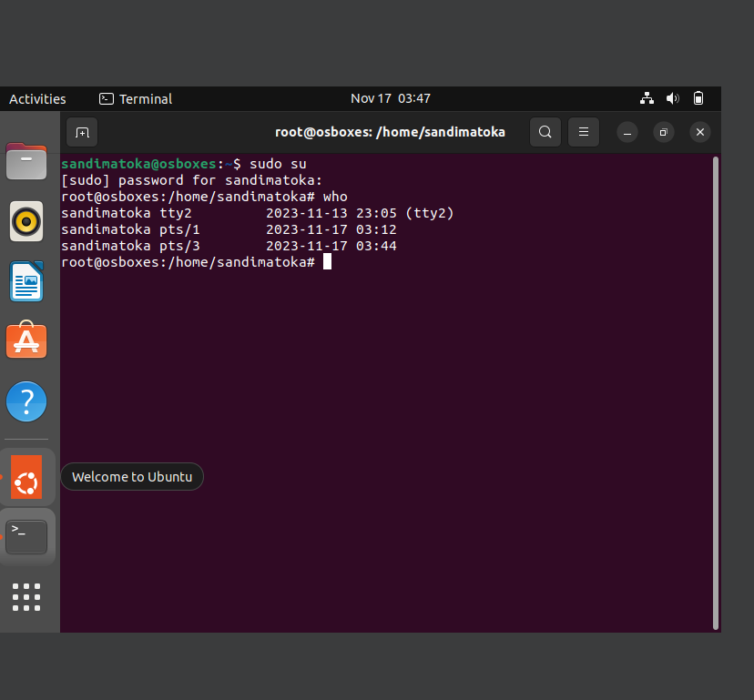Click the terminal vertical scrollbar

coord(716,393)
